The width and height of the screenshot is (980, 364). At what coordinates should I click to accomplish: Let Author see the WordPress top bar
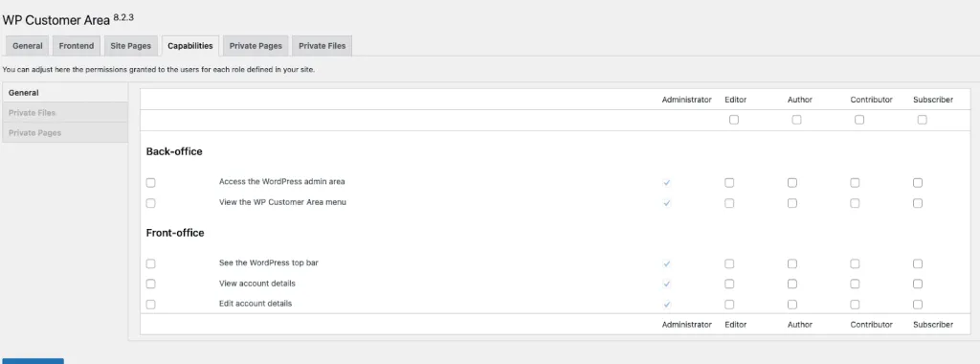[x=791, y=264]
